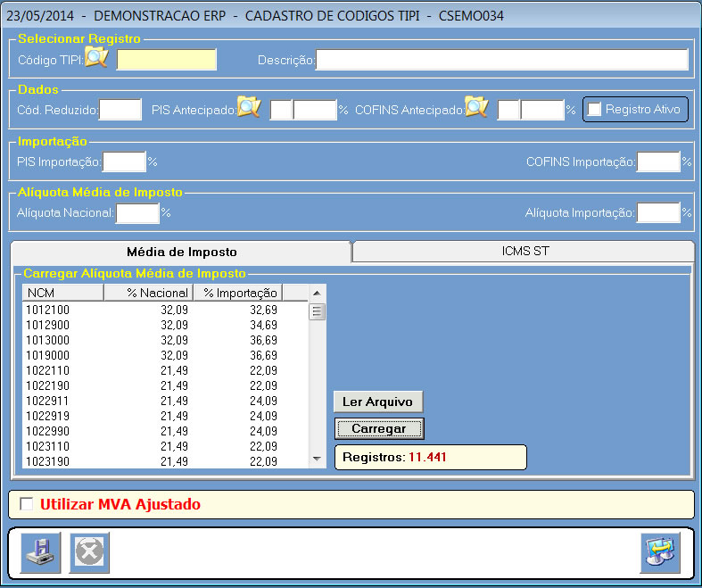Screen dimensions: 702x588
Task: Select row with NCM 1022110
Action: (x=165, y=370)
